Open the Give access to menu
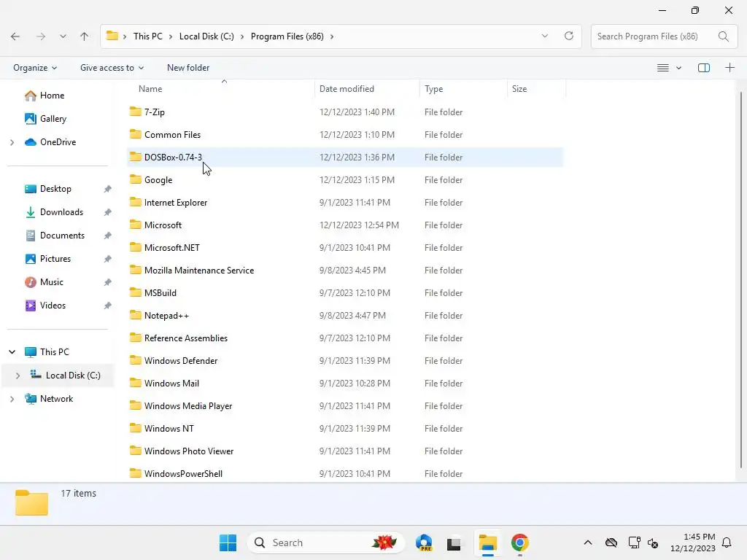The image size is (747, 560). (x=112, y=68)
